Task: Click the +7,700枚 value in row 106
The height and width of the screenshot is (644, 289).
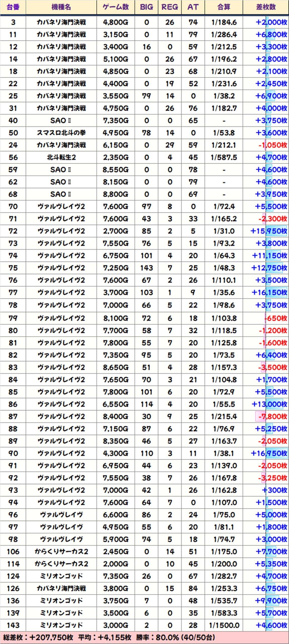Action: pyautogui.click(x=271, y=552)
